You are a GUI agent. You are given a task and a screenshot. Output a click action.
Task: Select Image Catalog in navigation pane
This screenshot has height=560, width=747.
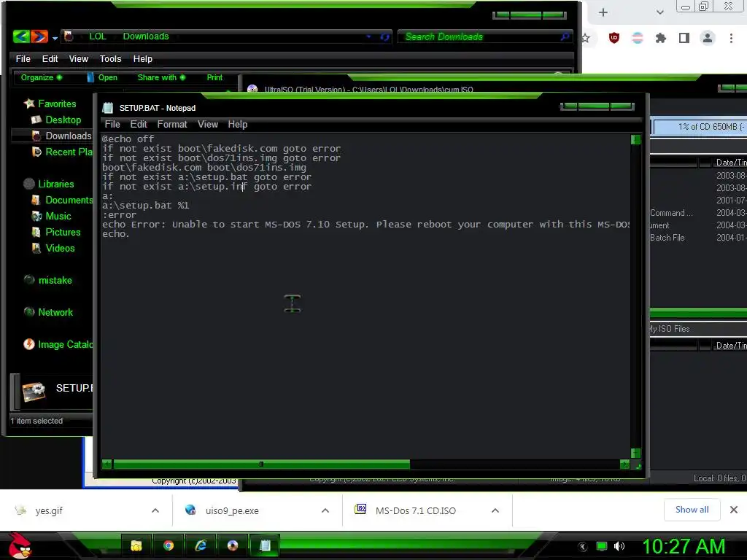click(x=58, y=344)
